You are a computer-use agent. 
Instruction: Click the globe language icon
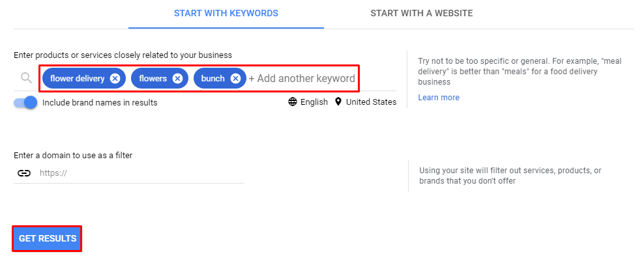293,102
